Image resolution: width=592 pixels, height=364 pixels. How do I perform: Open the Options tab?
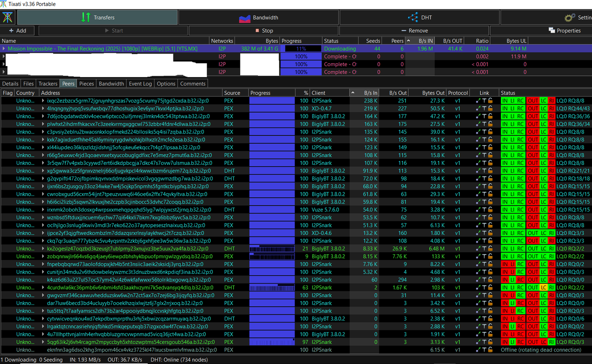[166, 84]
